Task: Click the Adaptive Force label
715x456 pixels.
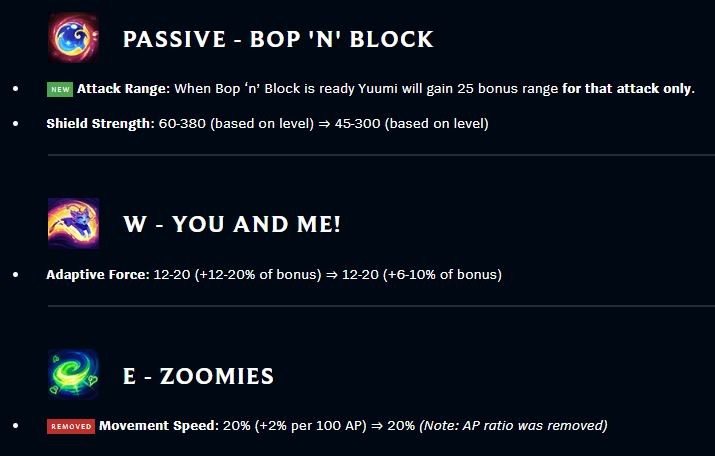Action: [98, 275]
